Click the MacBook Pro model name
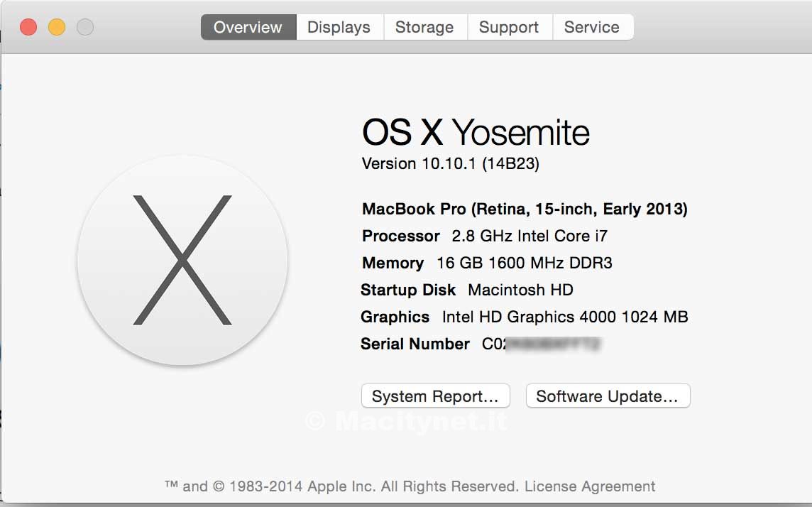This screenshot has height=507, width=812. click(525, 209)
